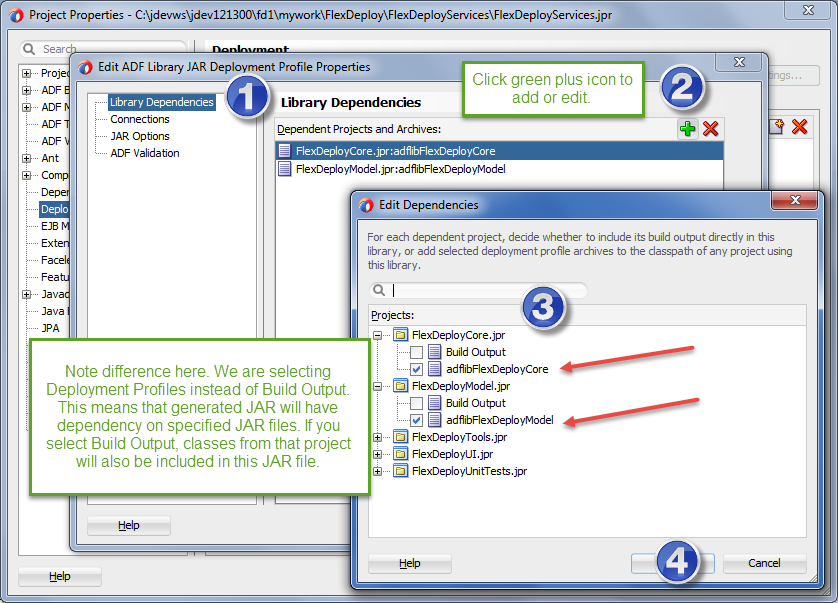The height and width of the screenshot is (603, 838).
Task: Click Help in ADF Library JAR dialog
Action: (x=129, y=525)
